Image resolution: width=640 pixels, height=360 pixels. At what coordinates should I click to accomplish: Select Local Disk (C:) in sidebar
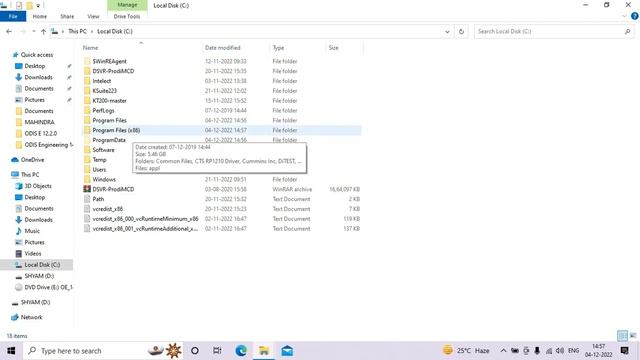point(42,265)
